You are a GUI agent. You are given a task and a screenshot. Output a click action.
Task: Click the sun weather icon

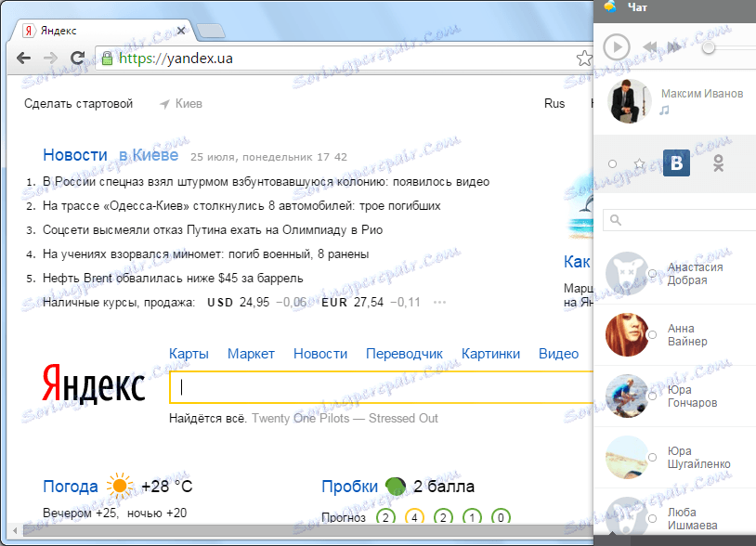(120, 486)
